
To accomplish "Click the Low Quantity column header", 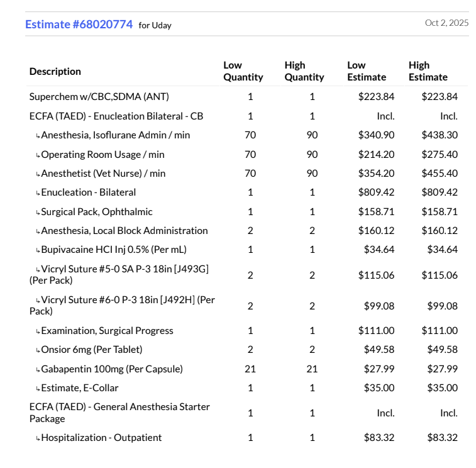I will (x=243, y=71).
